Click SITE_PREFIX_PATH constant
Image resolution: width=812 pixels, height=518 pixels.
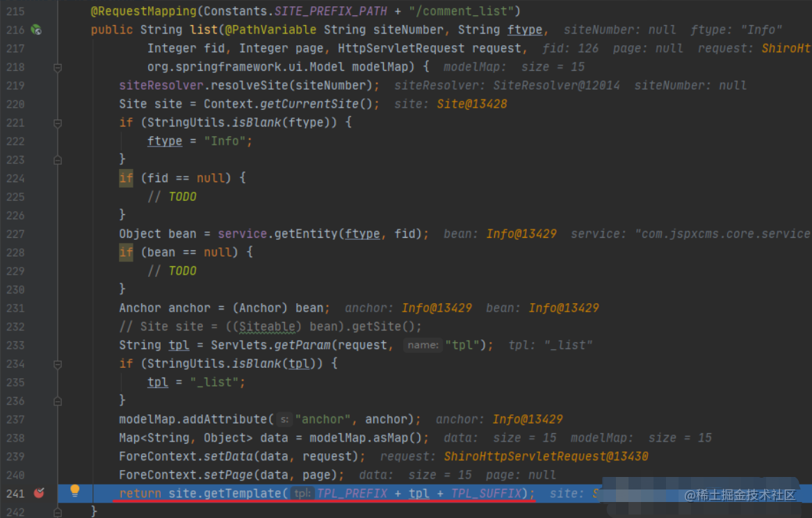(x=330, y=11)
